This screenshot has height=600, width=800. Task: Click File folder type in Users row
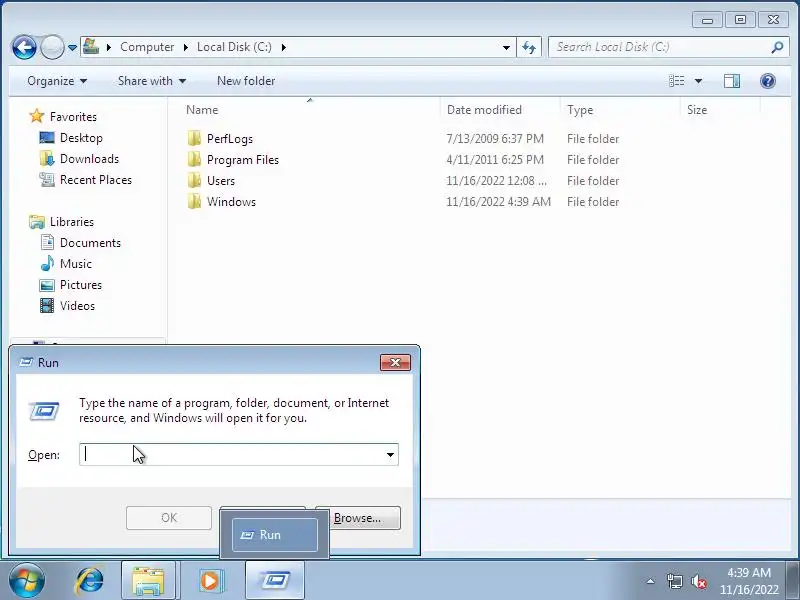593,181
